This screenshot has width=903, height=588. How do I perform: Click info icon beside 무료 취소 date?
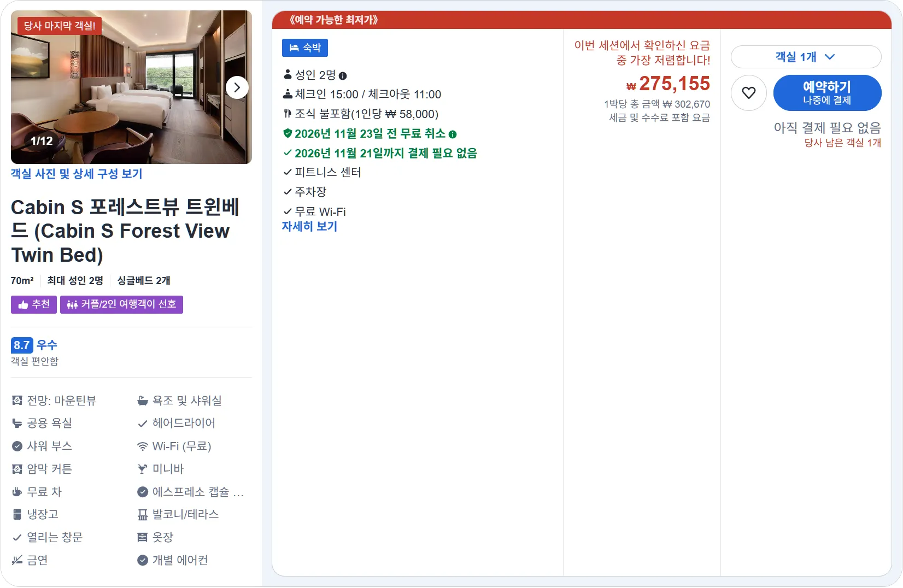(453, 134)
